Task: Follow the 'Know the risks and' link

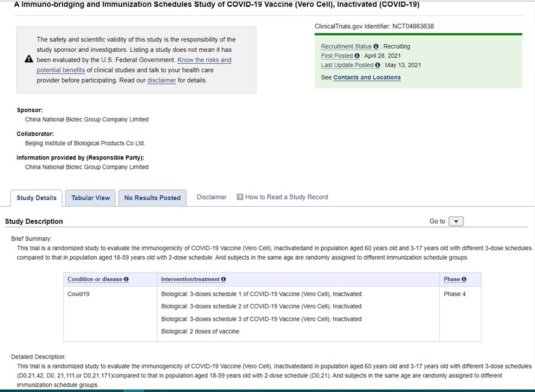Action: click(x=204, y=60)
